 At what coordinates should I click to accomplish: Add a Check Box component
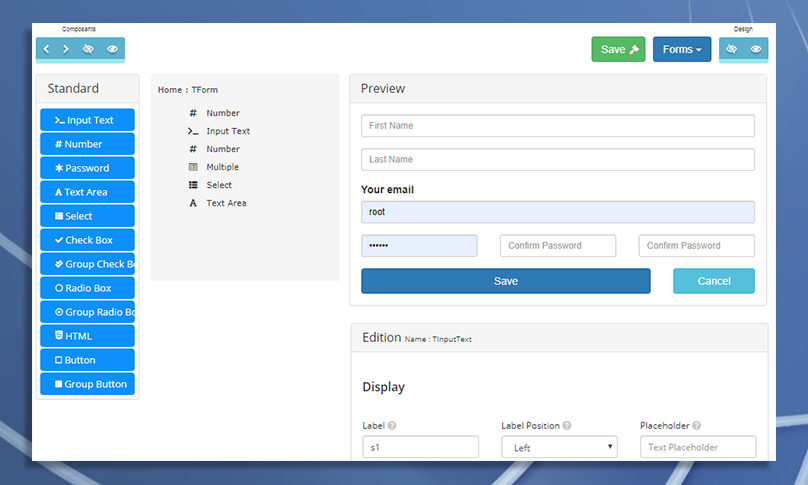(x=87, y=240)
